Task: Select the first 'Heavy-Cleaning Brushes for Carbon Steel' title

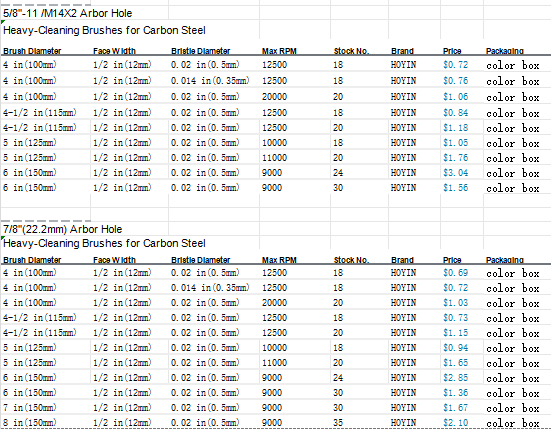Action: (104, 31)
